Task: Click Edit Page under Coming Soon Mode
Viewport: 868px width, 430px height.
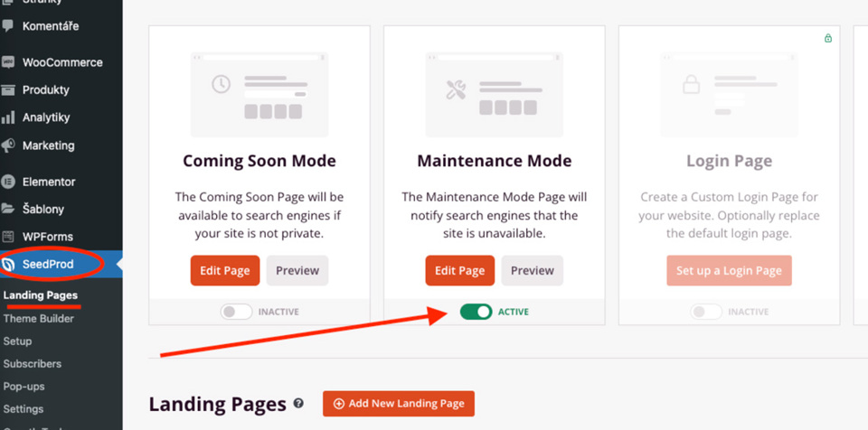Action: point(225,271)
